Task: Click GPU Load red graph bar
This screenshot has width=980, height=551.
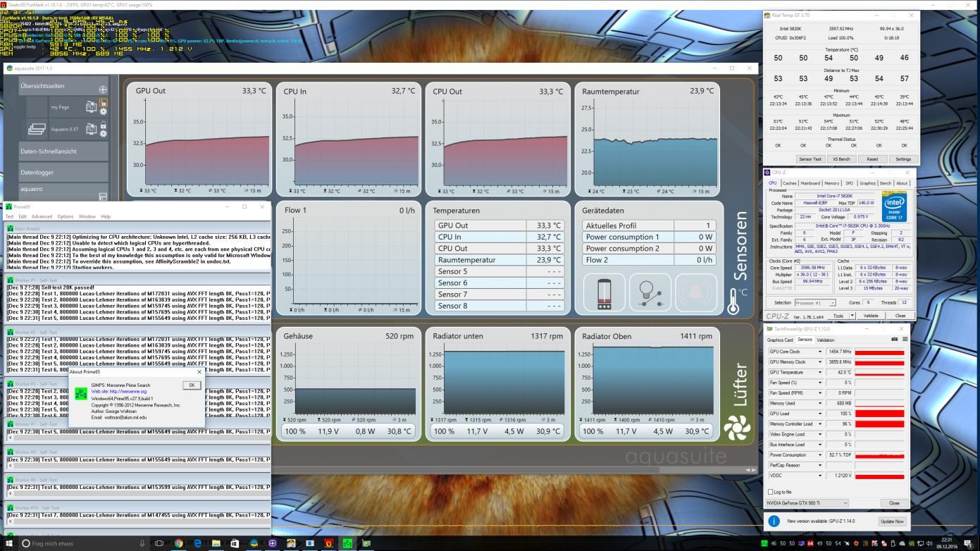Action: (x=879, y=414)
